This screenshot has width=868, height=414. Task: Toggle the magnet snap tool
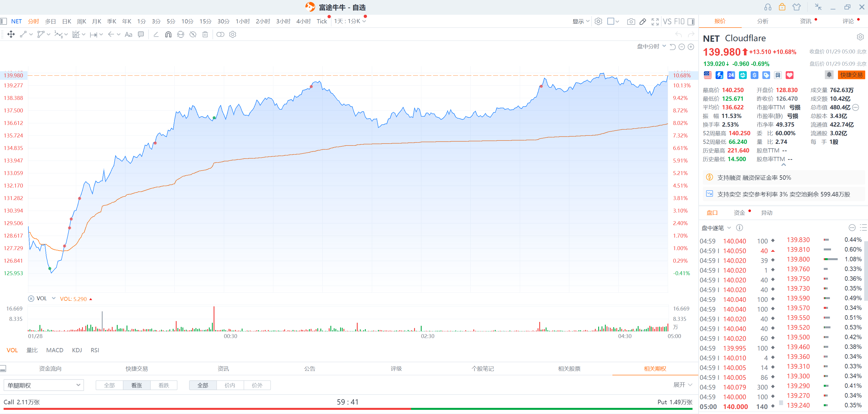(x=168, y=34)
